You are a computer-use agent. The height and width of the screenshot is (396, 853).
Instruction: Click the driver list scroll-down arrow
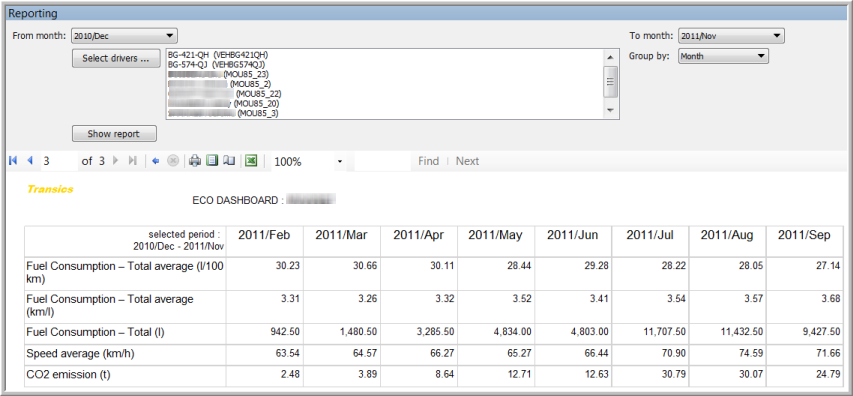[610, 110]
